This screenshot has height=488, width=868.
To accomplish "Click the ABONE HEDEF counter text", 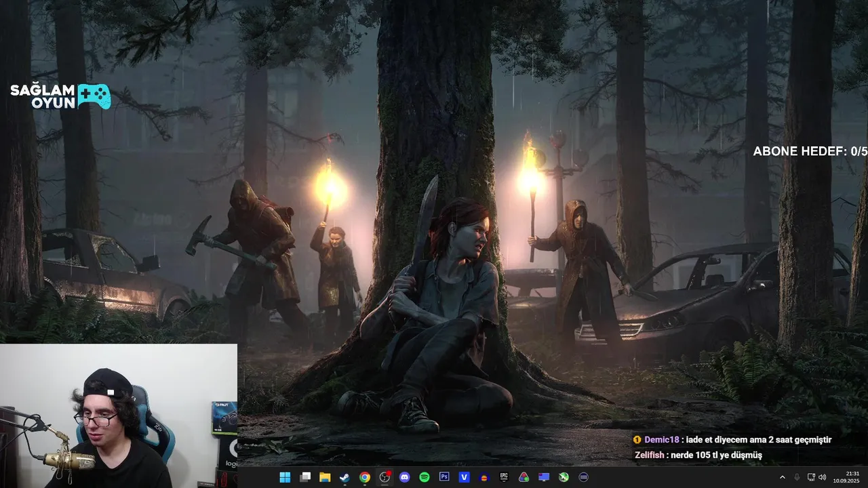I will point(810,151).
